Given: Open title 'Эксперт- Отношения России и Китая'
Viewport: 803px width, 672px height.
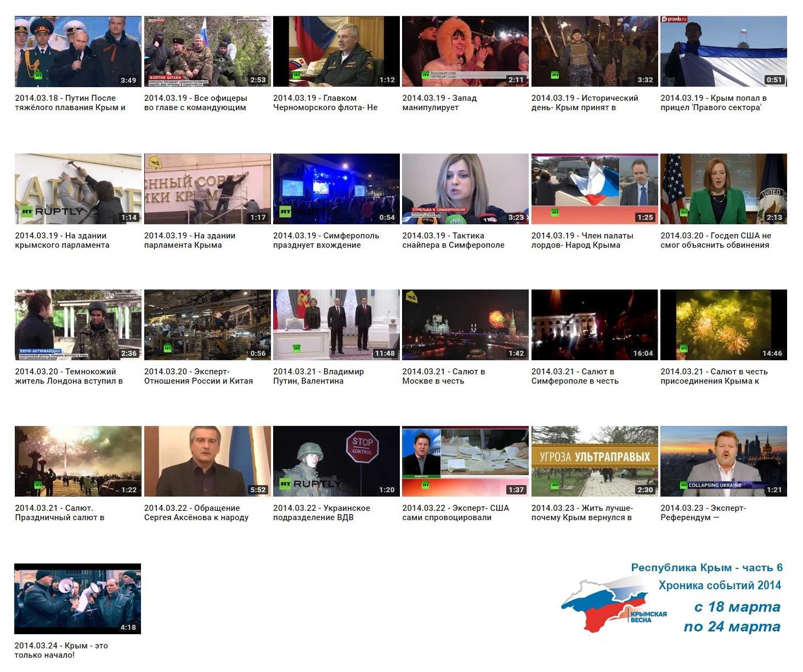Looking at the screenshot, I should 199,377.
